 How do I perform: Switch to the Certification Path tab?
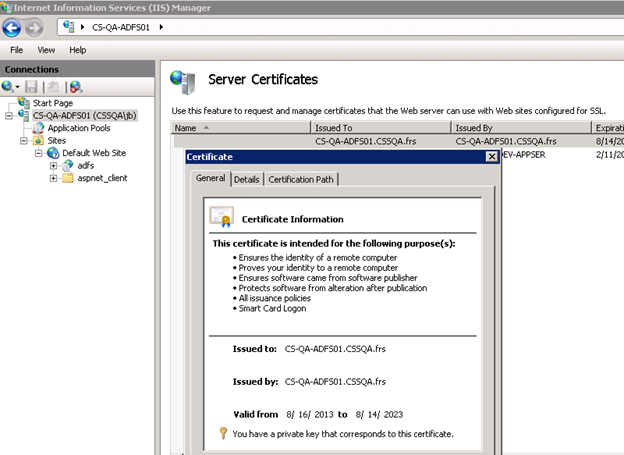coord(301,179)
